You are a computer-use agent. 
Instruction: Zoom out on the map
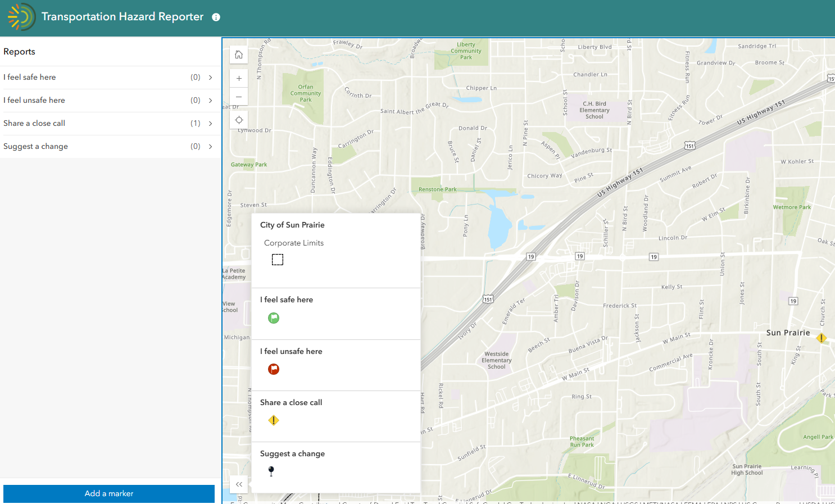point(239,96)
